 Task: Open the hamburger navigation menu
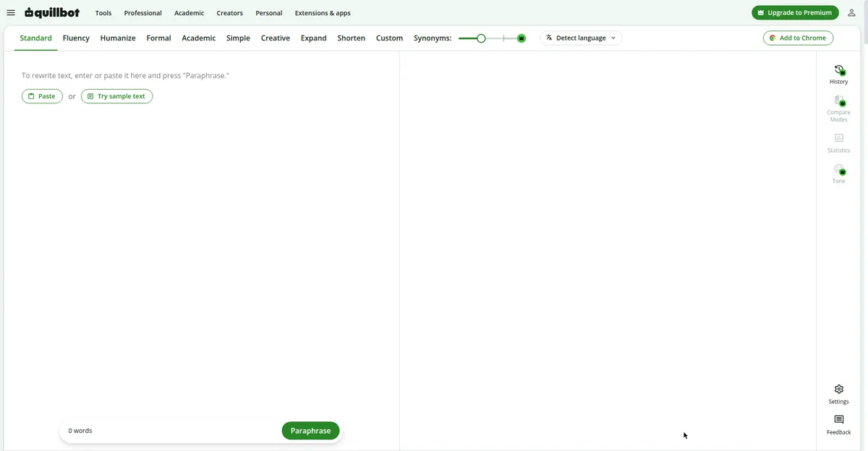11,12
